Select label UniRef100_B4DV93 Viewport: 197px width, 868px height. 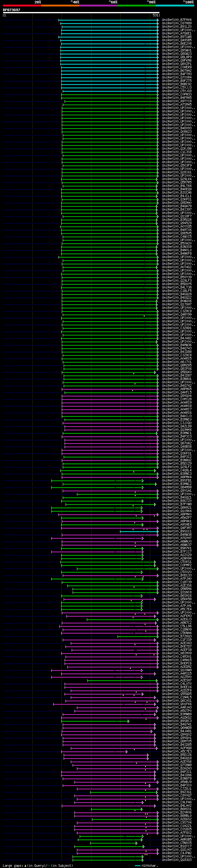pyautogui.click(x=176, y=128)
